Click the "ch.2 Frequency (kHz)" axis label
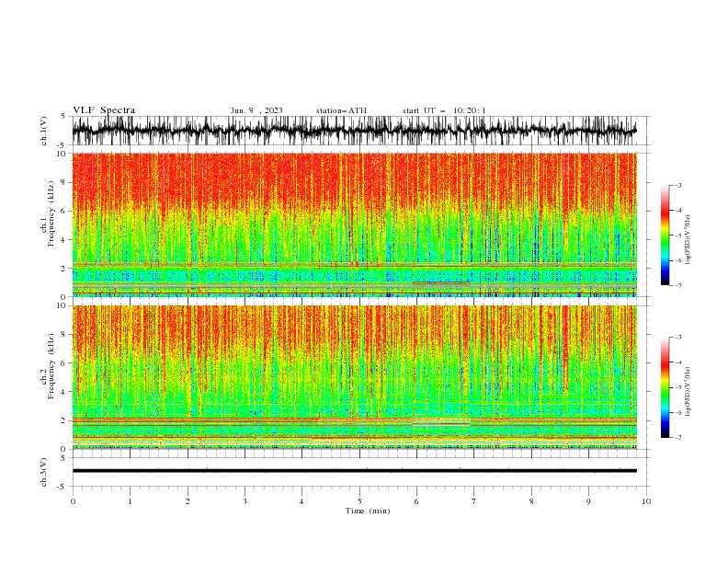The image size is (728, 563). click(x=48, y=365)
